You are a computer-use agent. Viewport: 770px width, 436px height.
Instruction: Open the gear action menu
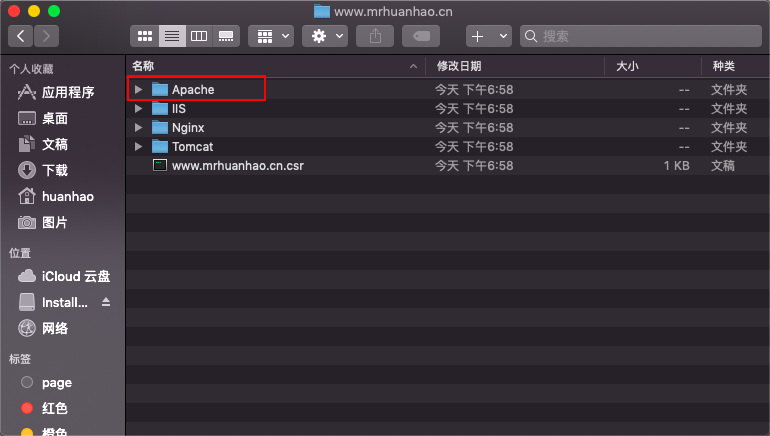click(326, 36)
